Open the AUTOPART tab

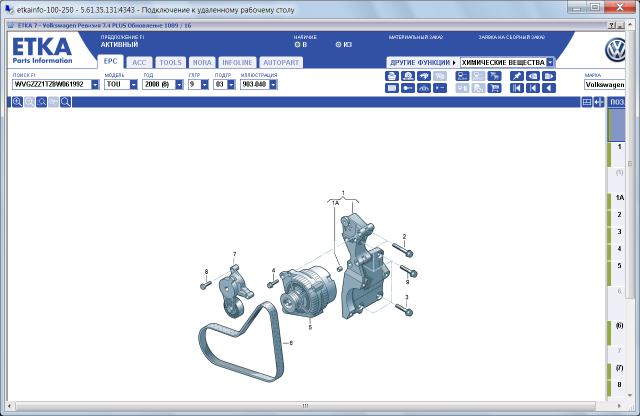[281, 62]
